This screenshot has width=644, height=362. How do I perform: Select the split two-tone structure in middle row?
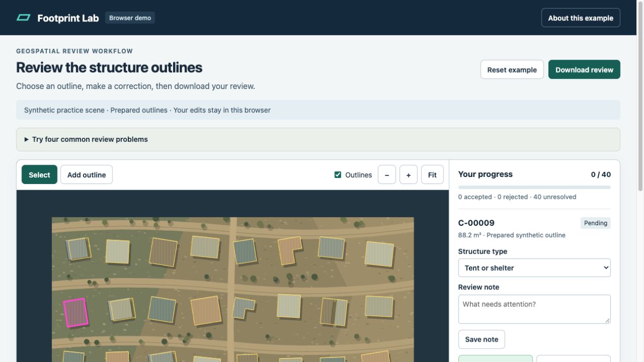334,312
